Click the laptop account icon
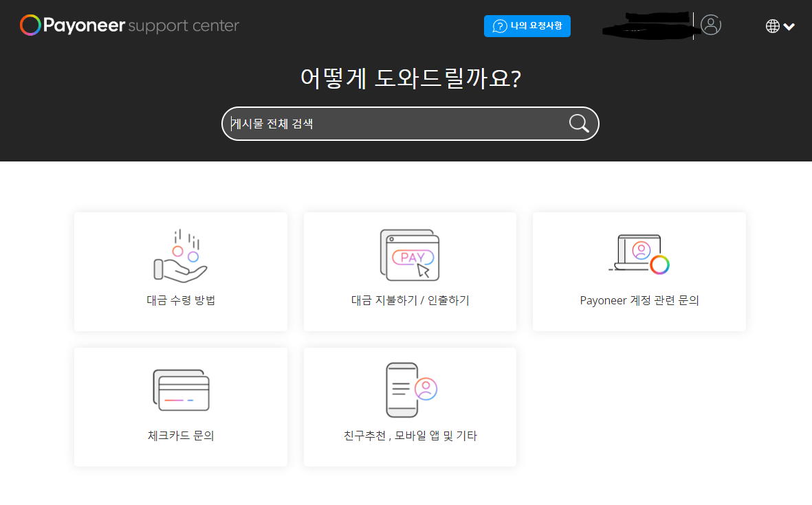Viewport: 812px width, 505px height. pyautogui.click(x=639, y=254)
